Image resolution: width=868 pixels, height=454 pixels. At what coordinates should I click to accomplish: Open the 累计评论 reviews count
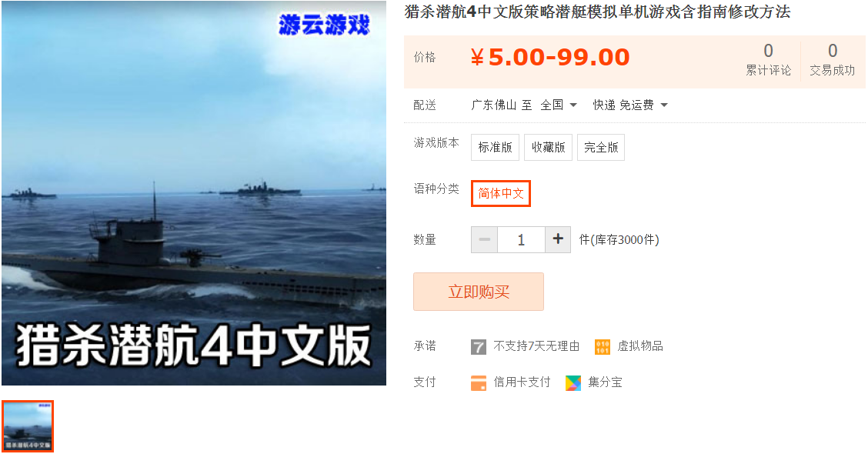tap(769, 60)
